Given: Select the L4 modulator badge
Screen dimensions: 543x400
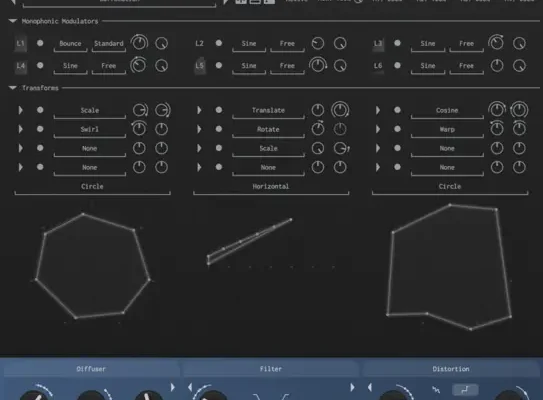Looking at the screenshot, I should click(x=20, y=66).
